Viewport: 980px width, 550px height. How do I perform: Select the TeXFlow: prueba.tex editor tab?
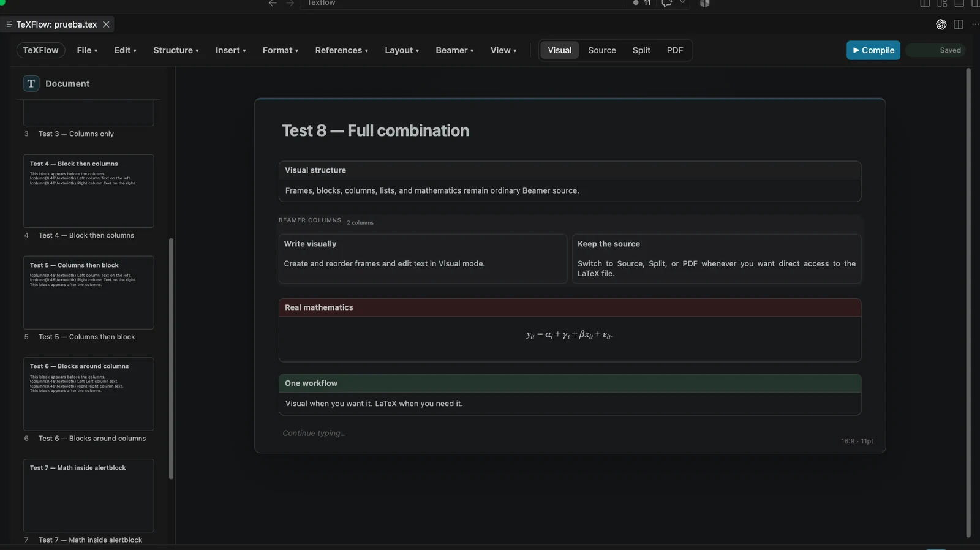56,24
